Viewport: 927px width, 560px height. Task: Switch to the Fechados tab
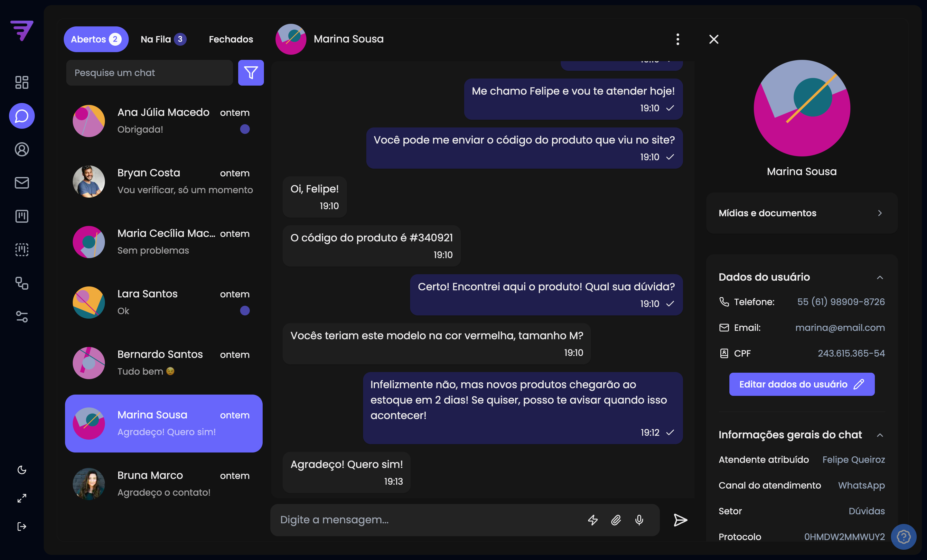pyautogui.click(x=230, y=39)
